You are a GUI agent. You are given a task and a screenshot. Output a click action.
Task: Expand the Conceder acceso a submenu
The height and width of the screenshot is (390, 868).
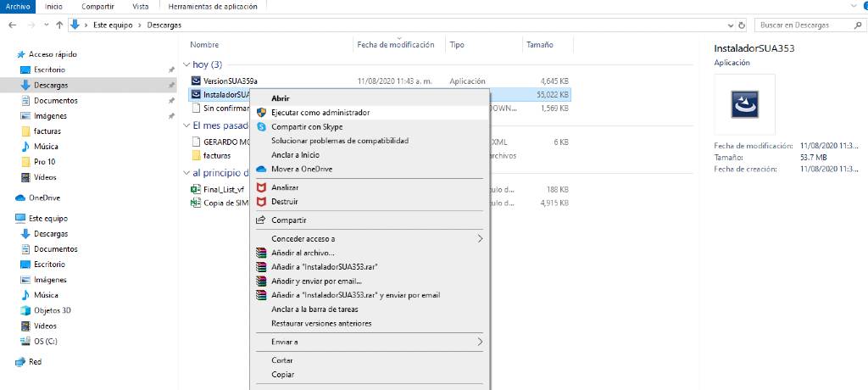click(480, 239)
